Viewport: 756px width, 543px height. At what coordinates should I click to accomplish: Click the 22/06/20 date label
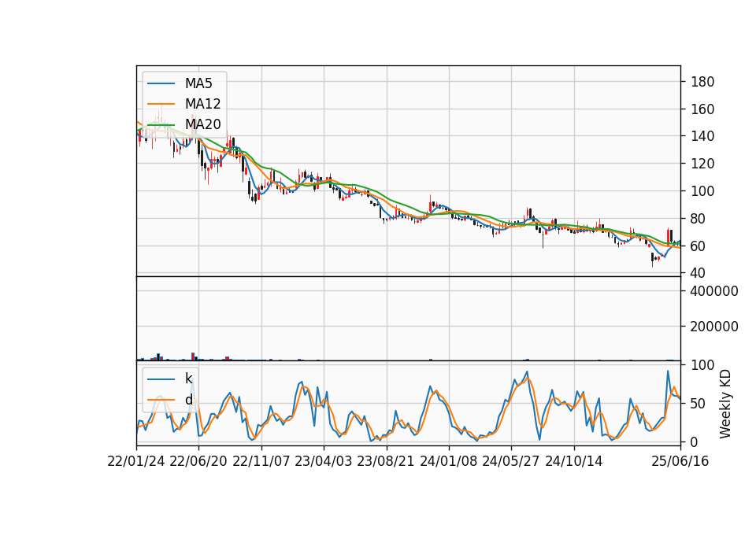[198, 461]
